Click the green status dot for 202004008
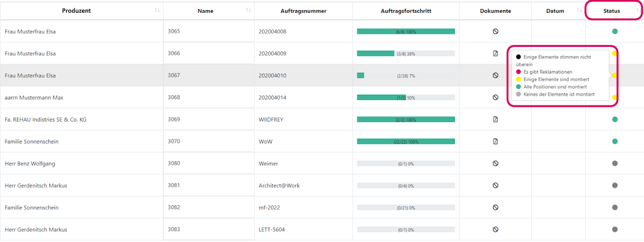The height and width of the screenshot is (242, 644). coord(614,31)
